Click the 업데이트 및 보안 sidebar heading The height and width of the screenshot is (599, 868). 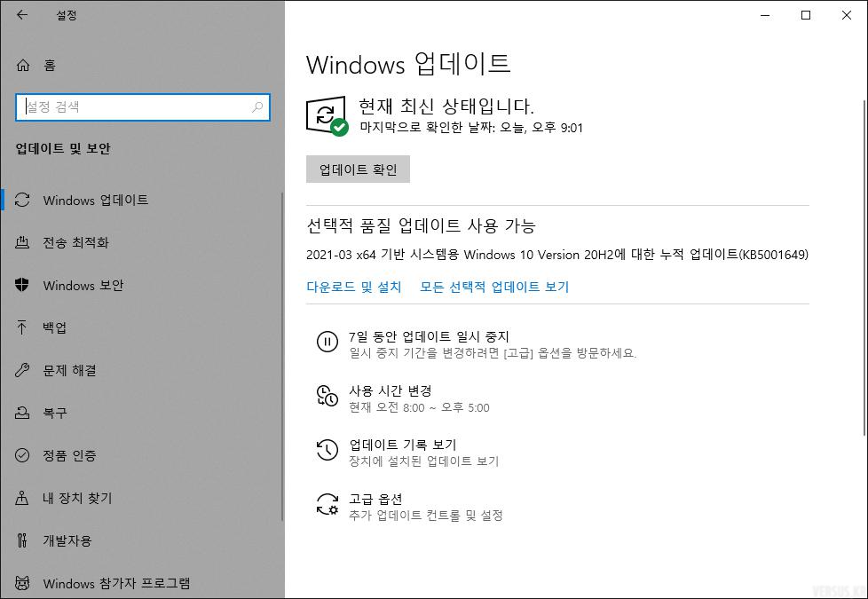(63, 148)
